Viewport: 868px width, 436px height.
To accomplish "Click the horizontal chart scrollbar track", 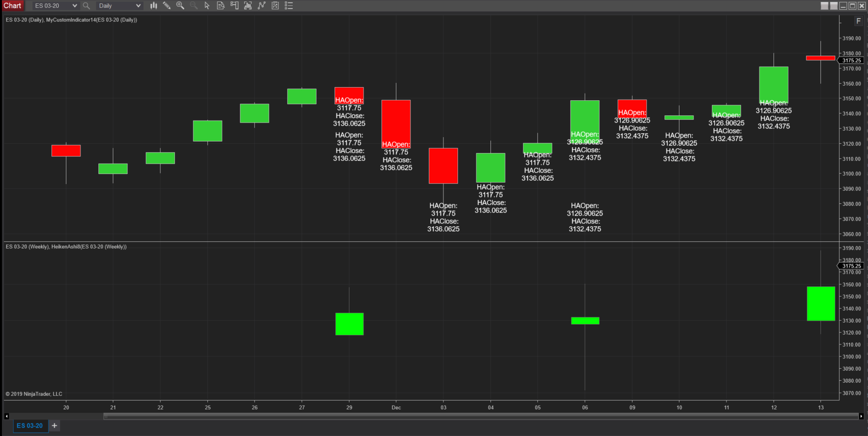I will [481, 416].
